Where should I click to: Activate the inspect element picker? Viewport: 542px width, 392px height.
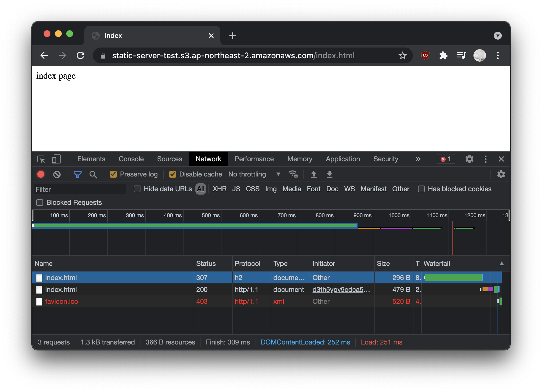coord(41,159)
